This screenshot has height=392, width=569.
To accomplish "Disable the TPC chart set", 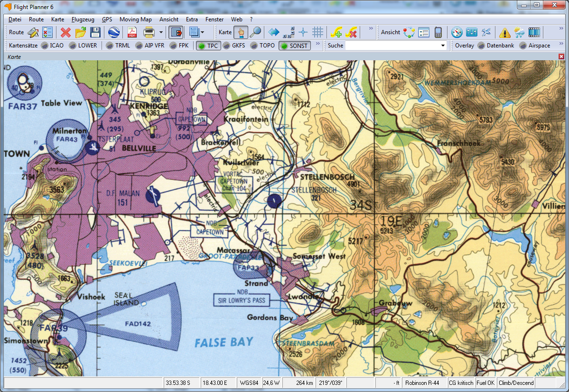I will (208, 46).
